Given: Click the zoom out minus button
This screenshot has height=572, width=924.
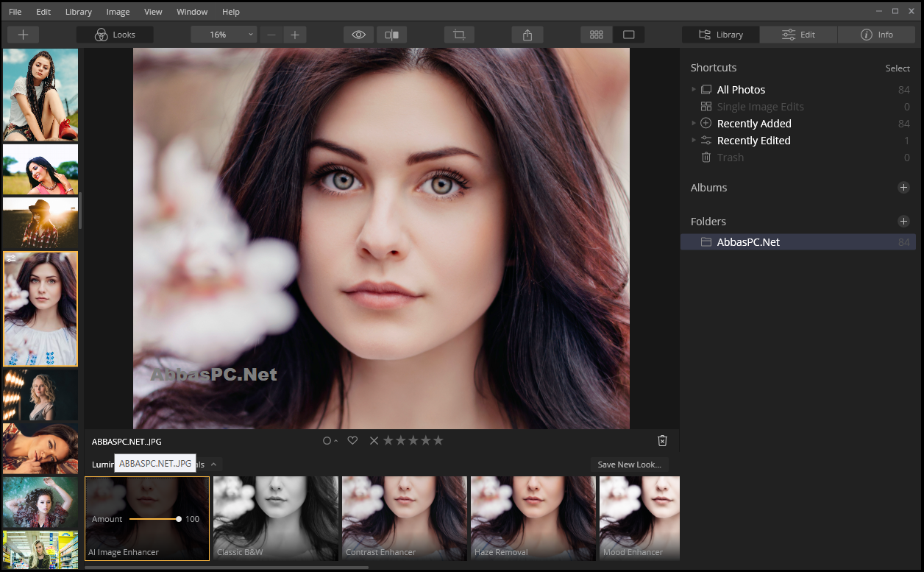Looking at the screenshot, I should point(271,35).
